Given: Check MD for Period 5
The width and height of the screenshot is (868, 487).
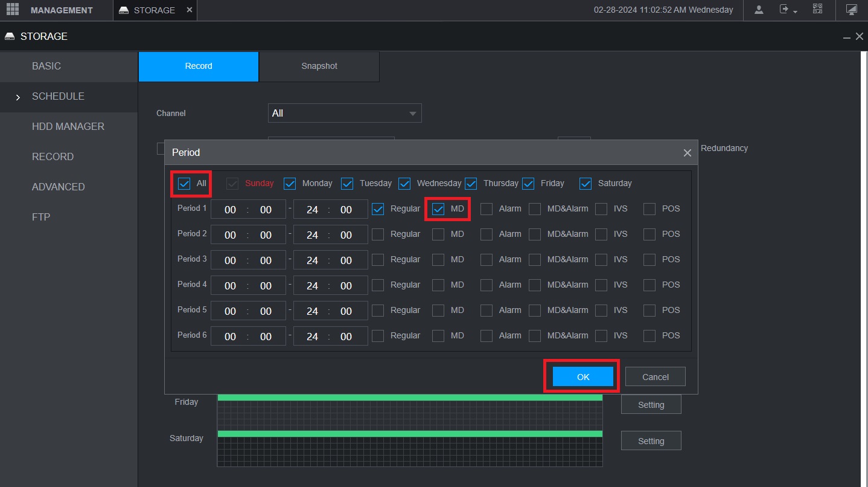Looking at the screenshot, I should (438, 311).
